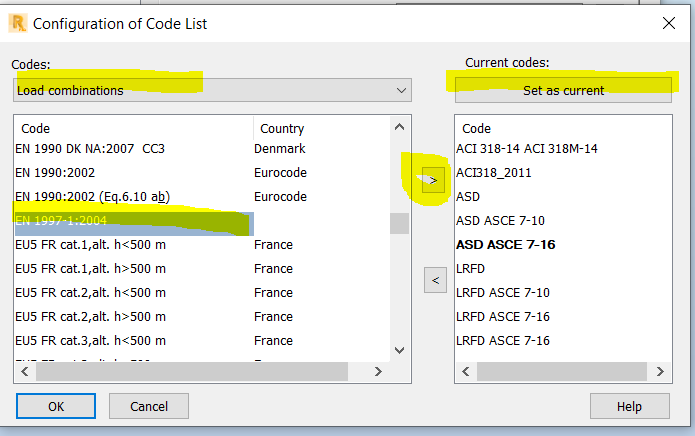Select LRFD ASCE 7-10 current code

[503, 292]
